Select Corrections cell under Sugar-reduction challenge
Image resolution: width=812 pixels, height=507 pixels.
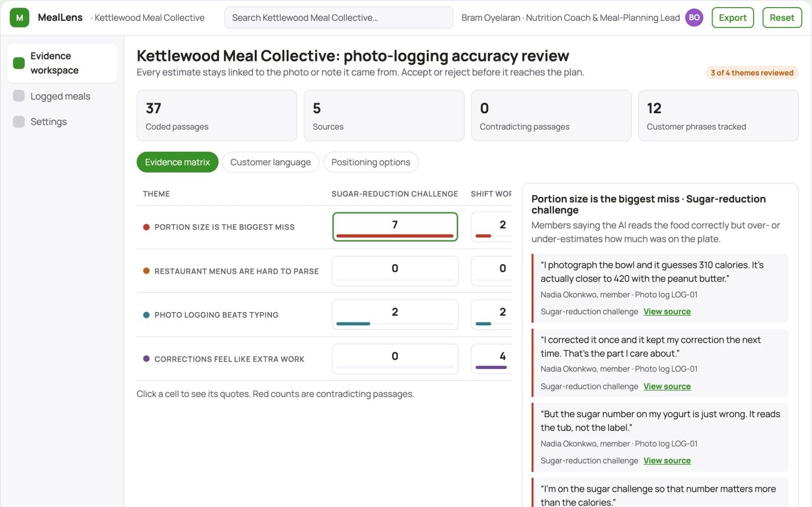click(x=395, y=359)
